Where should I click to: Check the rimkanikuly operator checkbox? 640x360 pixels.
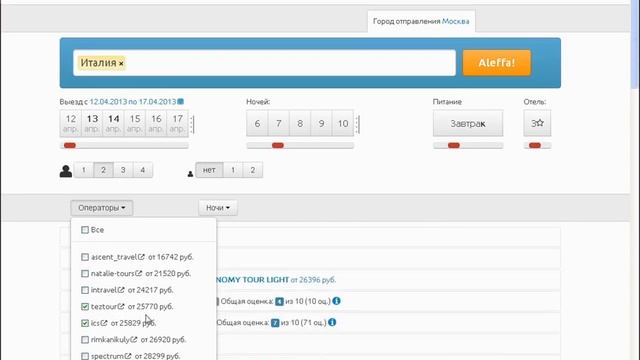tap(85, 339)
